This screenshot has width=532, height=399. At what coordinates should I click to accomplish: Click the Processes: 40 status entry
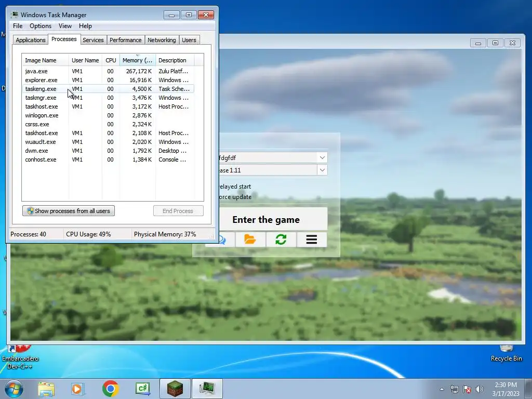(28, 234)
